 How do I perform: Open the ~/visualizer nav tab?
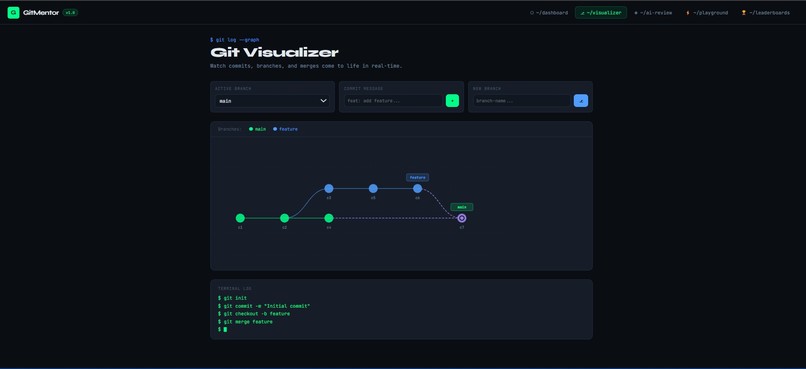pos(601,13)
